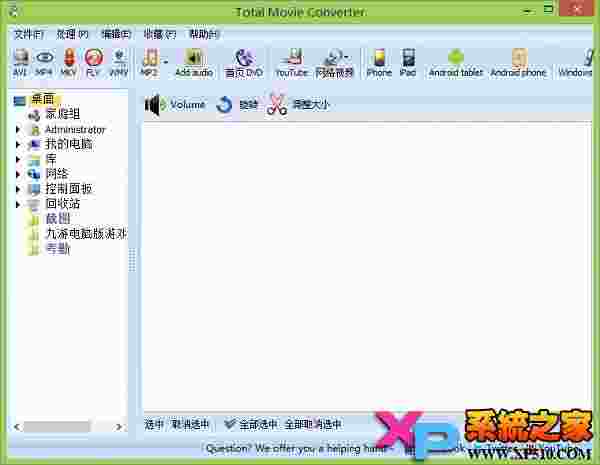Select the 九游电脑版 folder in tree
Screen dimensions: 600x465
coord(86,233)
